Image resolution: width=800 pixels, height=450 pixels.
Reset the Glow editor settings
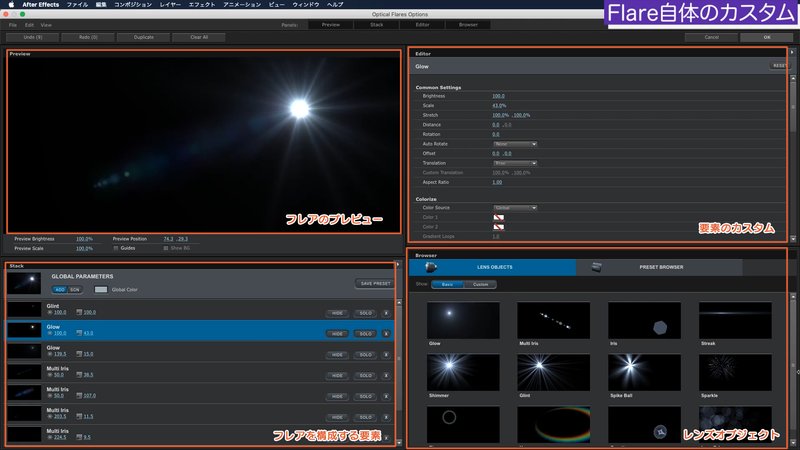[x=779, y=66]
